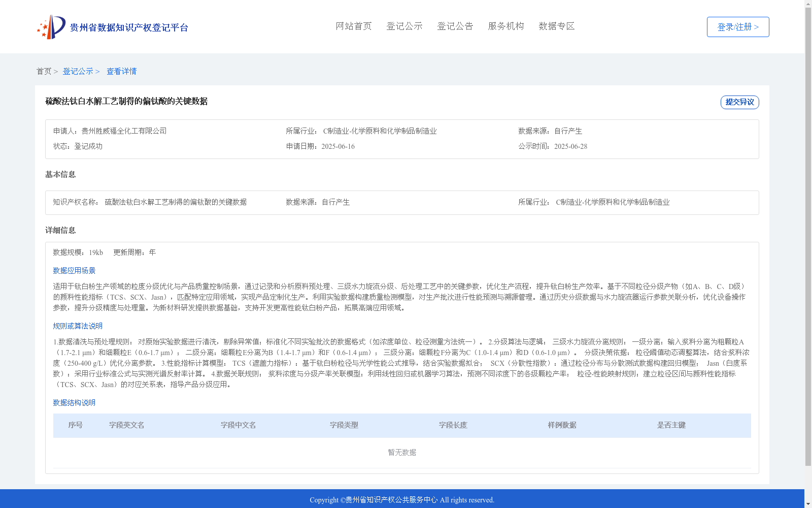Viewport: 812px width, 508px height.
Task: Click the platform title 贵州省数据知识产权登记平台
Action: [x=129, y=27]
